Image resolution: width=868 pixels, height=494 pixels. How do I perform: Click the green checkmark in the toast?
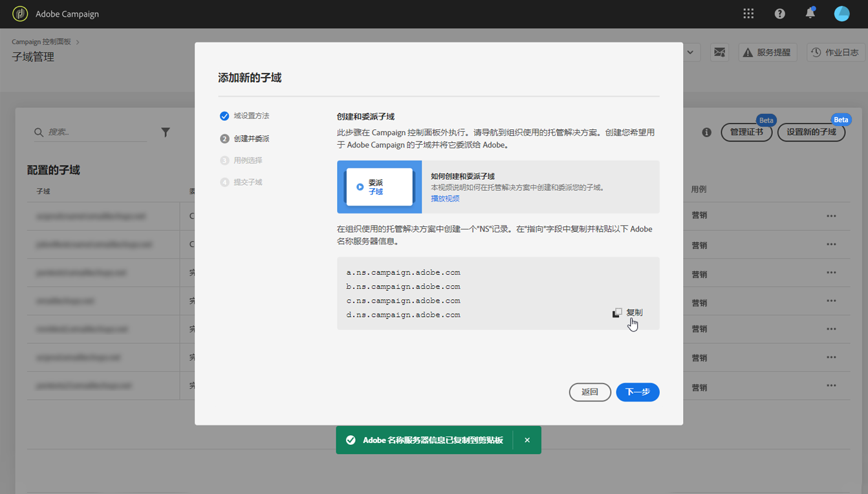click(x=351, y=440)
